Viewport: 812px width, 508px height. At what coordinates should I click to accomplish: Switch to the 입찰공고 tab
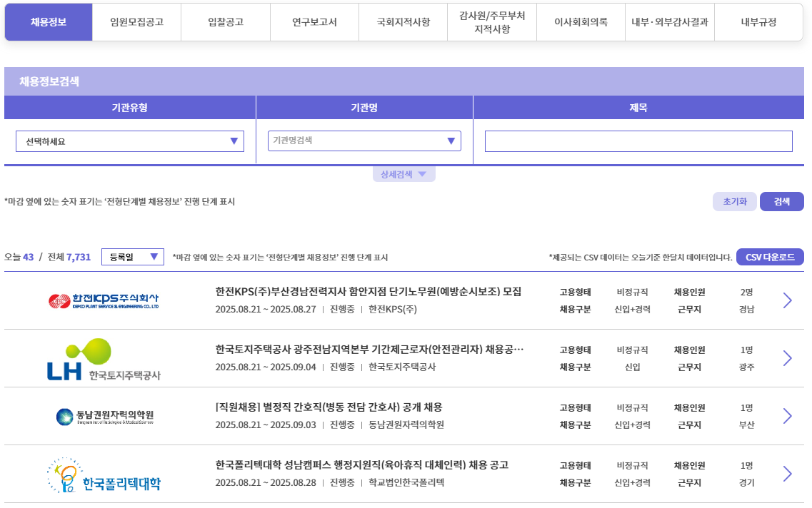click(x=226, y=22)
